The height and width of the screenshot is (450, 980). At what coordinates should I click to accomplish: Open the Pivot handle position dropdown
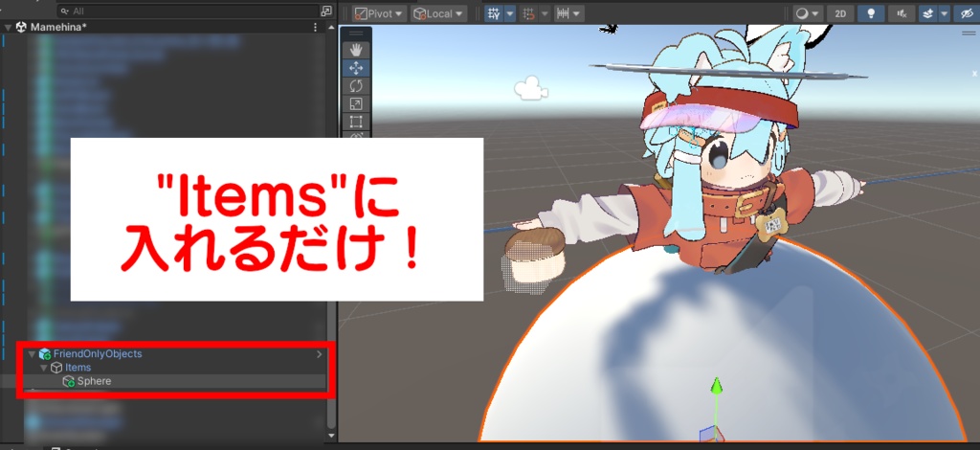tap(379, 13)
